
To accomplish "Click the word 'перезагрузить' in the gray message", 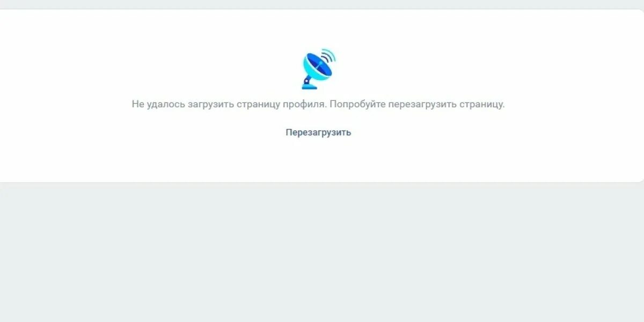I will click(x=422, y=104).
